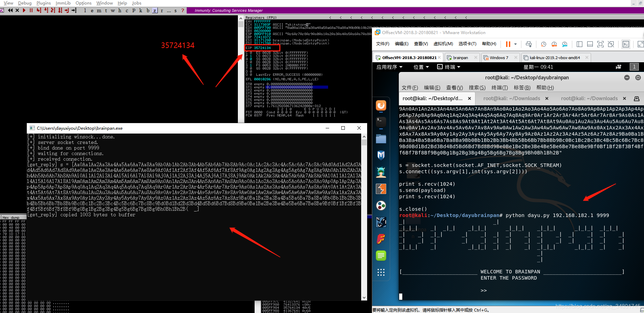The image size is (644, 313).
Task: Click Trace over icon in debugger toolbar
Action: coord(60,10)
